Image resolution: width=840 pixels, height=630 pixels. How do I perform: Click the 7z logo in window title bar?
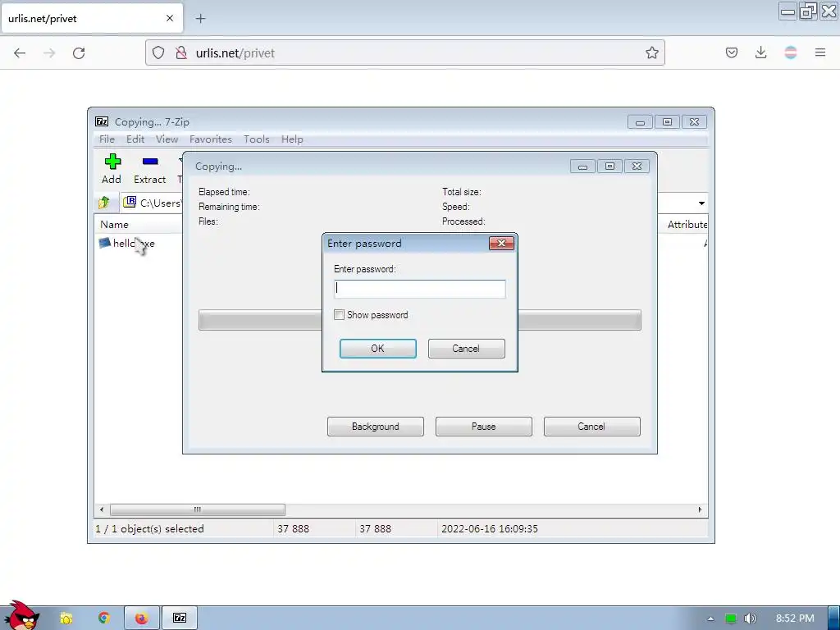[101, 121]
